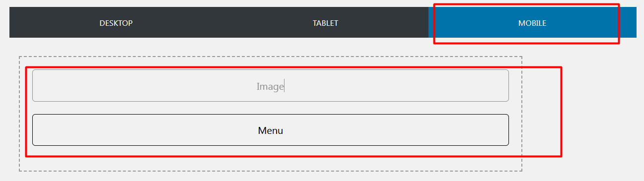Activate the blue highlighted MOBILE tab
Viewport: 644px width, 181px height.
(x=532, y=23)
